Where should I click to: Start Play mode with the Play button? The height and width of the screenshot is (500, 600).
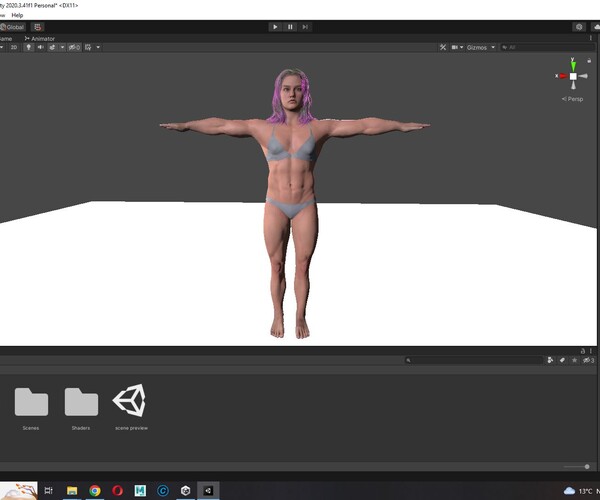pyautogui.click(x=275, y=27)
